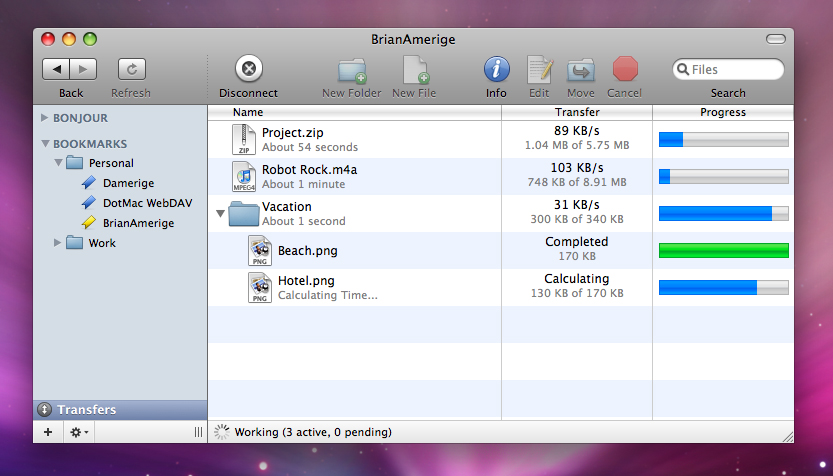This screenshot has width=833, height=476.
Task: Click the window resize corner grip
Action: click(788, 437)
